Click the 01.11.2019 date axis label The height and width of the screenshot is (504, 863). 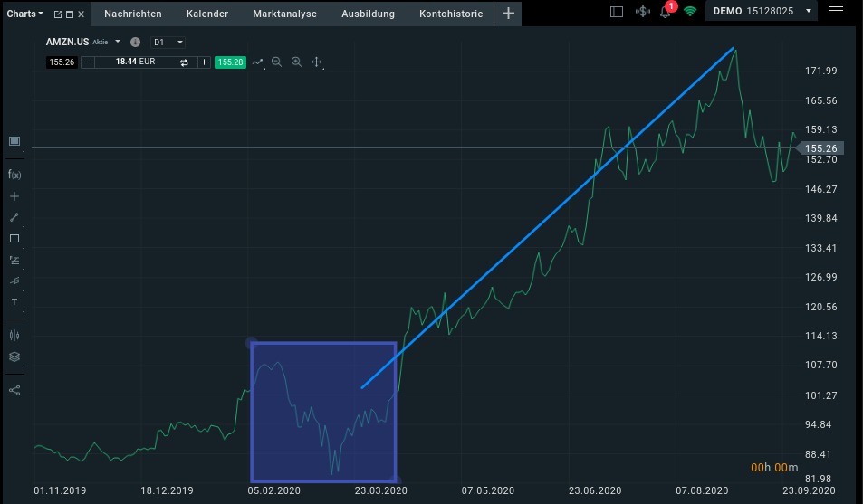pyautogui.click(x=60, y=490)
